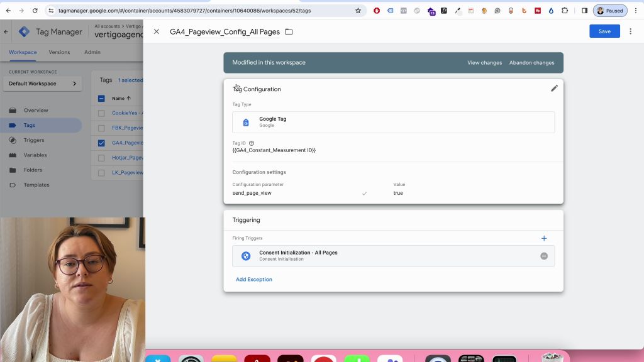
Task: Click the Tag Manager logo
Action: tap(25, 31)
